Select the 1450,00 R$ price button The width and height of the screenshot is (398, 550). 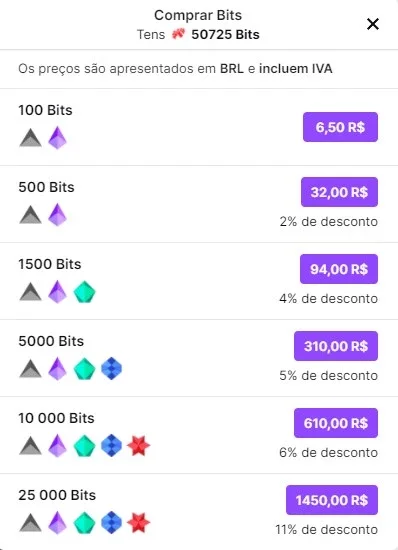[x=332, y=500]
